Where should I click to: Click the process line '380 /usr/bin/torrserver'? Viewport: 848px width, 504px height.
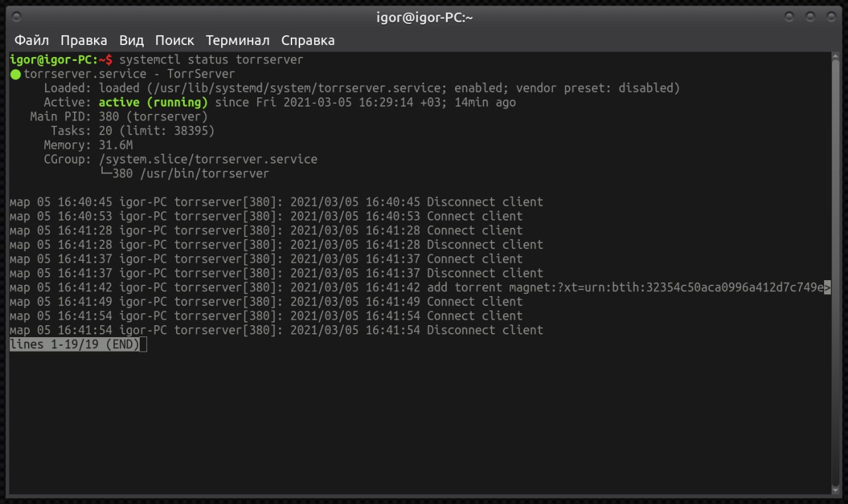pos(191,174)
